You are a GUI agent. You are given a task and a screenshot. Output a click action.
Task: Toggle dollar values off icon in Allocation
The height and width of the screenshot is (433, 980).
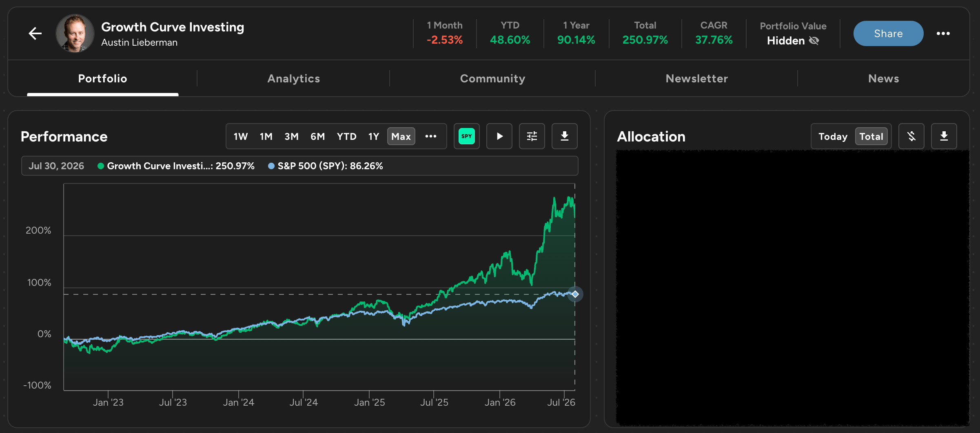click(x=911, y=136)
